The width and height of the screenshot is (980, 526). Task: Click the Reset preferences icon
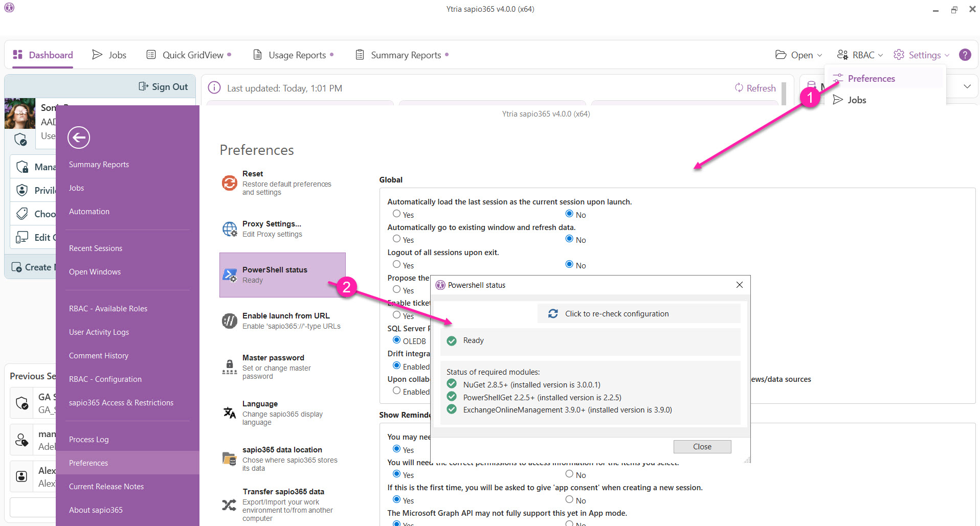click(x=229, y=182)
